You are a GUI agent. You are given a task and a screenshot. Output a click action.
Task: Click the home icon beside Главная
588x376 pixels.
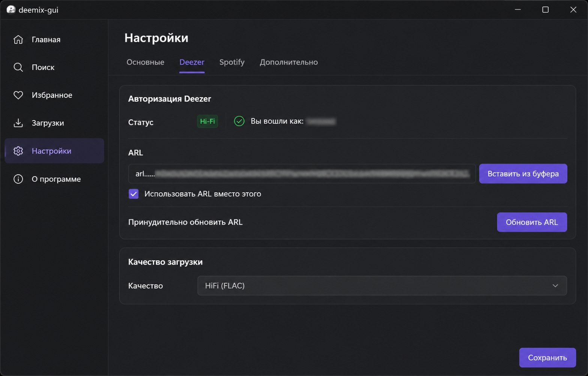18,39
